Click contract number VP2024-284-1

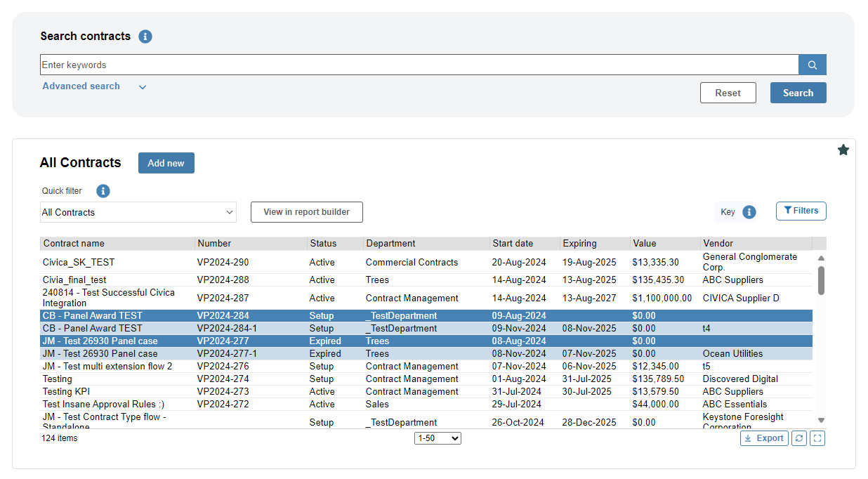[x=227, y=329]
